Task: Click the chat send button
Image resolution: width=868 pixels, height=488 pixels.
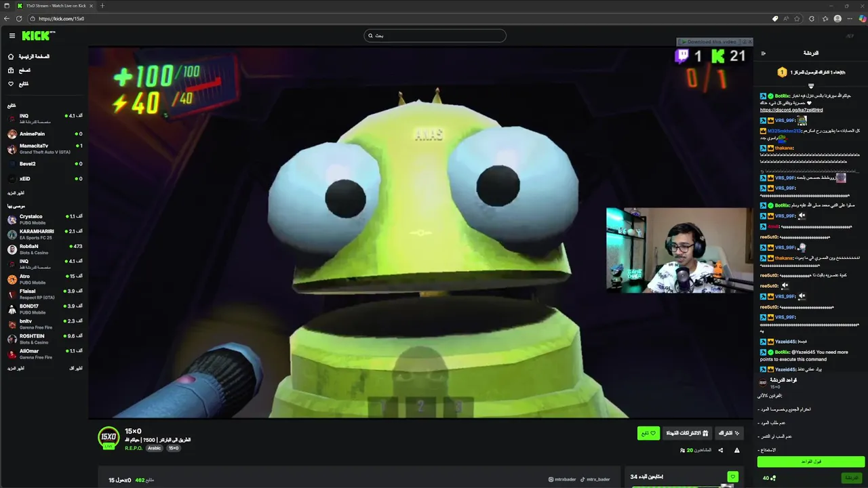Action: point(851,478)
